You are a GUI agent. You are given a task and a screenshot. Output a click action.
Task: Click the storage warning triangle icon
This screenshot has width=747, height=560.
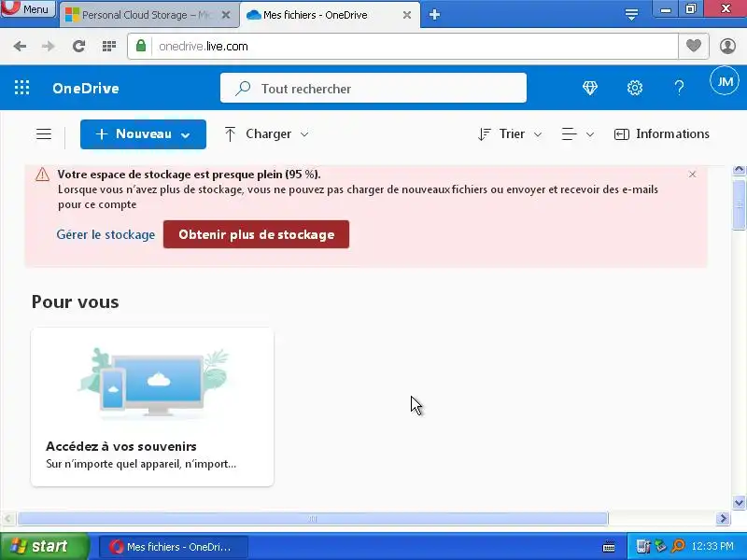coord(42,175)
